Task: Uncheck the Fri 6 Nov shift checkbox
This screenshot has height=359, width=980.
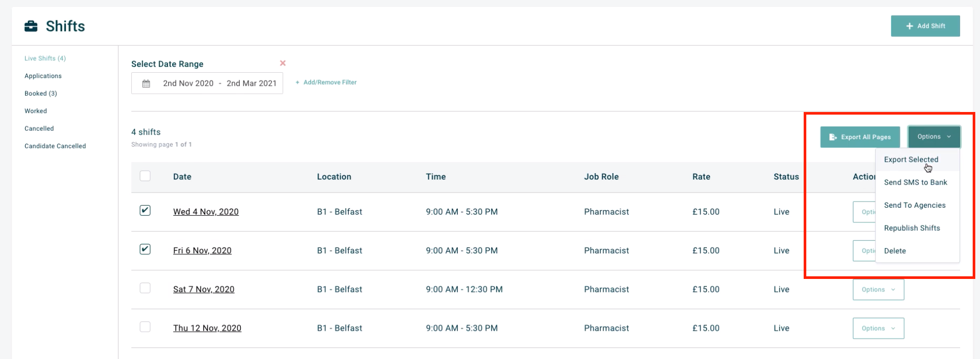Action: (145, 249)
